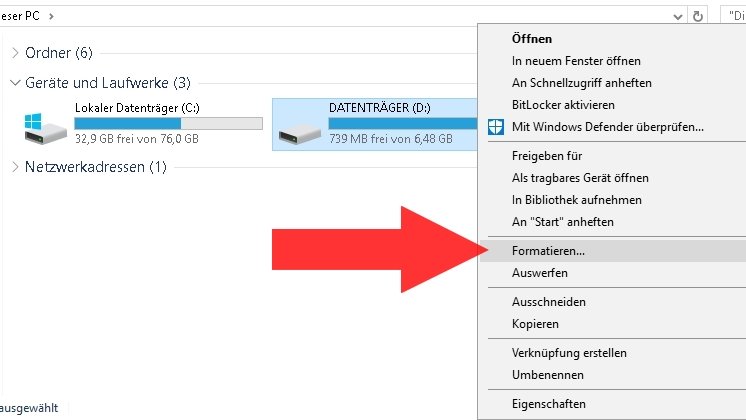
Task: Click the DATENTRÄGER (D:) drive icon
Action: tap(299, 135)
